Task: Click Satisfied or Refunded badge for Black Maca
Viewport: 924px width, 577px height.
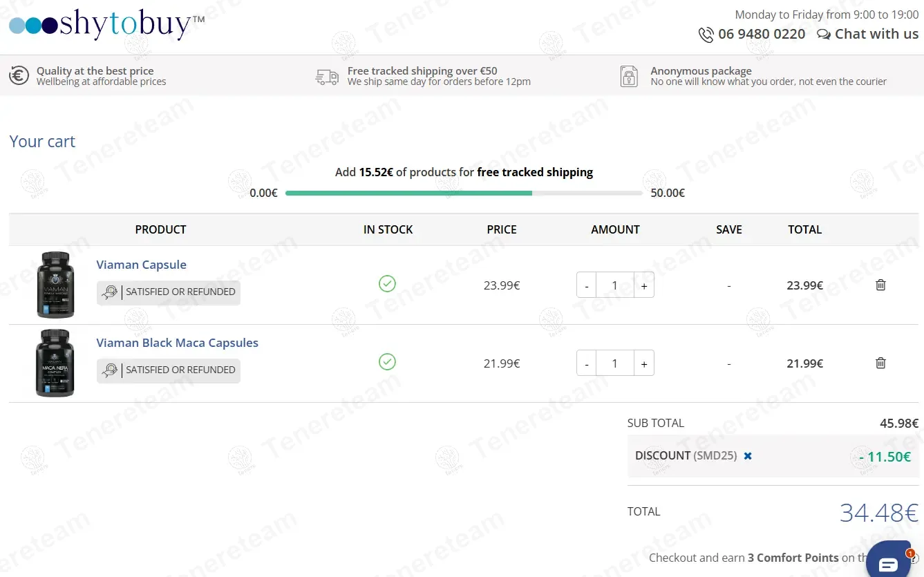Action: pos(169,370)
